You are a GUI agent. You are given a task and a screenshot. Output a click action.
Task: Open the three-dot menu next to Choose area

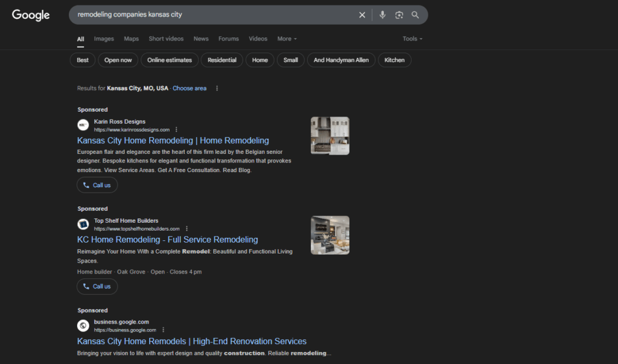point(216,88)
